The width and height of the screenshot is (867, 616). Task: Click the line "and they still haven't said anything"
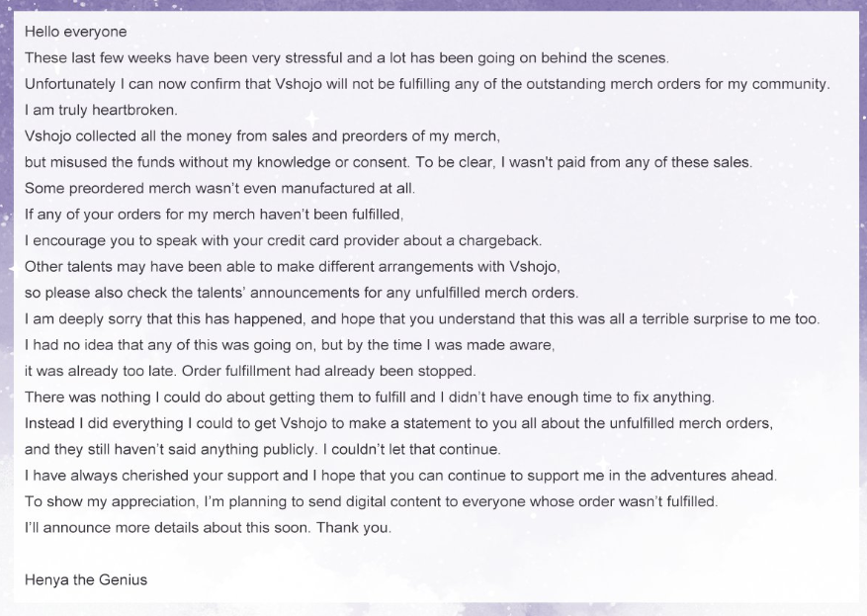pyautogui.click(x=262, y=449)
